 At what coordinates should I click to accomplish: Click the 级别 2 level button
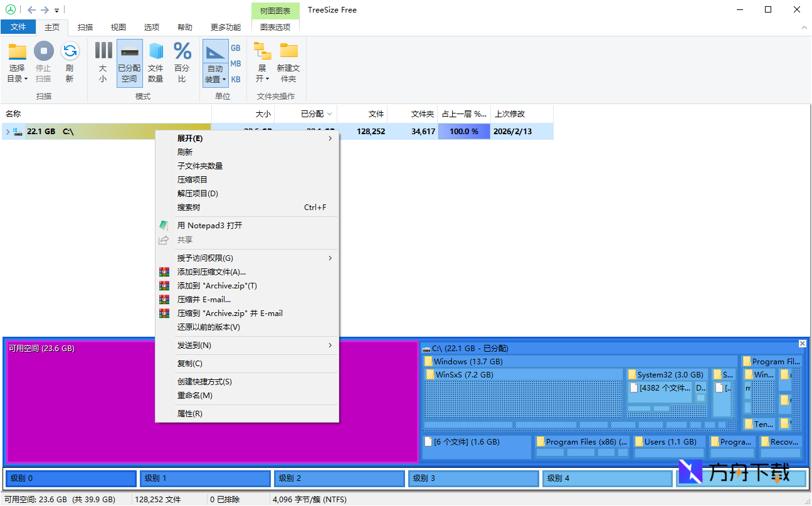[x=339, y=478]
